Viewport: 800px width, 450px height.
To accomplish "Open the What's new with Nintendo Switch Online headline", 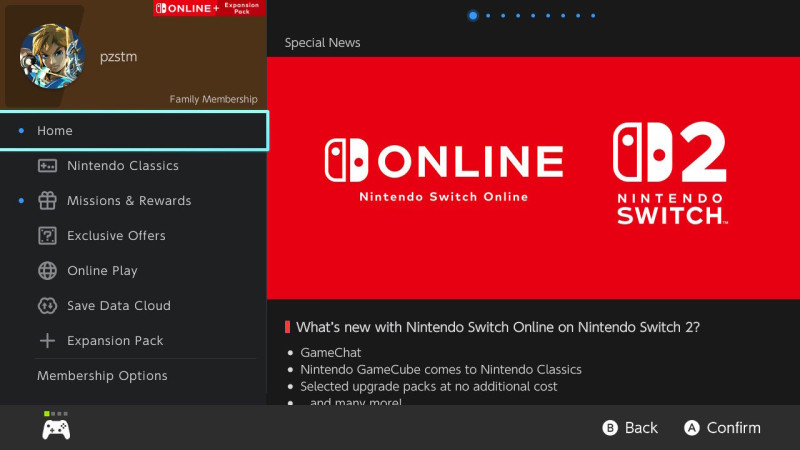I will (497, 327).
